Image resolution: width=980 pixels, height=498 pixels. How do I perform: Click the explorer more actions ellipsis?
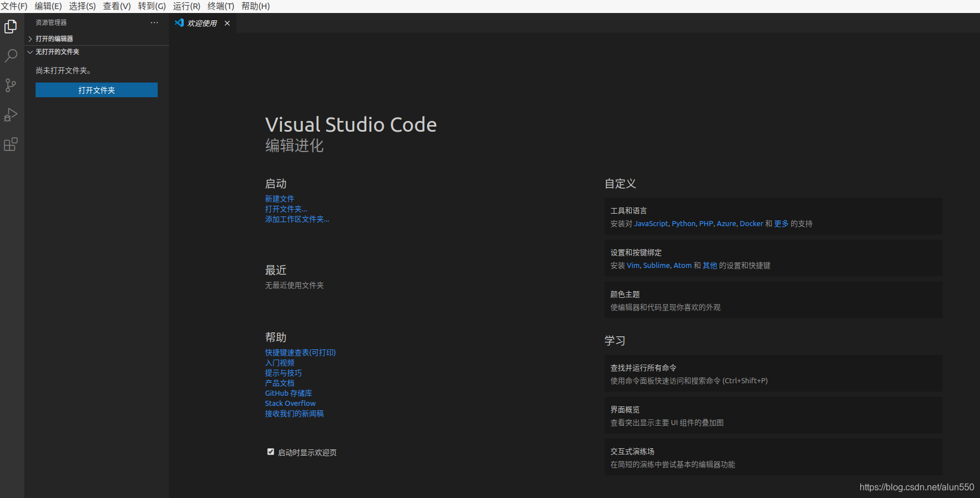pyautogui.click(x=154, y=23)
